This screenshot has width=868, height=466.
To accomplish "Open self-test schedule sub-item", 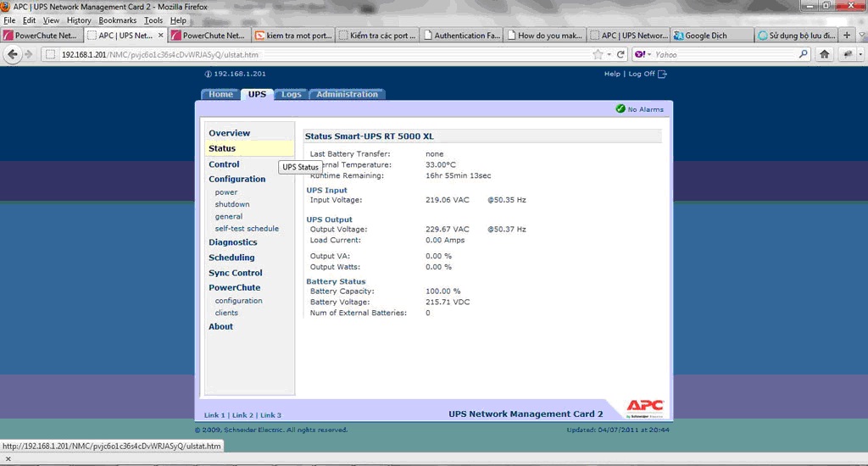I will [247, 229].
